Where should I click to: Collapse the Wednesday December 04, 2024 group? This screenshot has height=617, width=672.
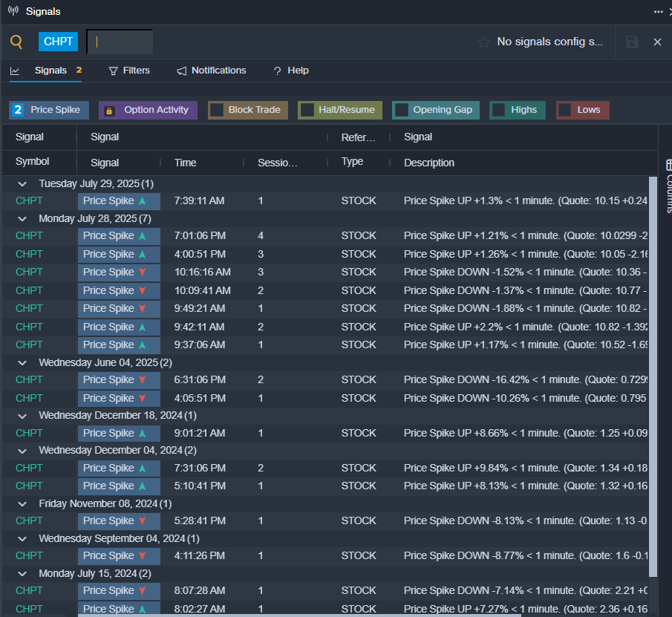22,451
